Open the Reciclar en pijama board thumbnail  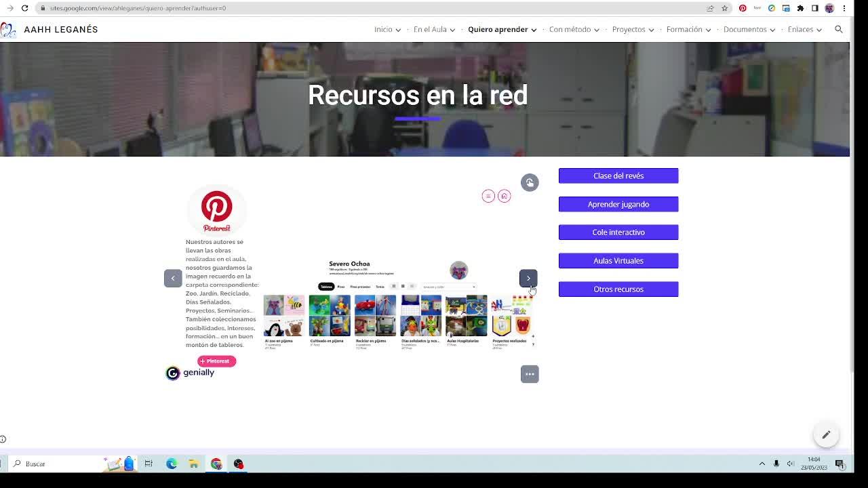tap(375, 316)
